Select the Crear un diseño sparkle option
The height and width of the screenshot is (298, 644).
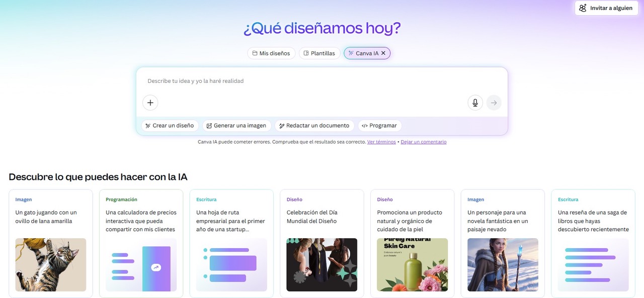[x=169, y=125]
